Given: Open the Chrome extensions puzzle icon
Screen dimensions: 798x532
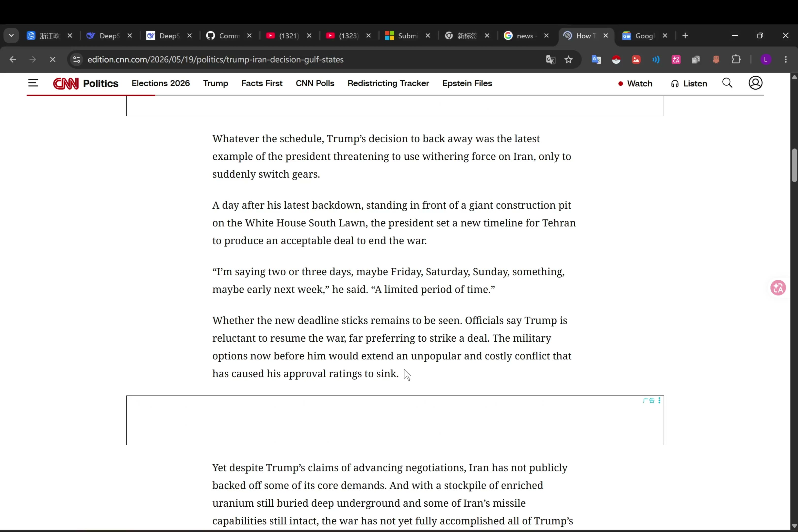Looking at the screenshot, I should click(x=736, y=60).
